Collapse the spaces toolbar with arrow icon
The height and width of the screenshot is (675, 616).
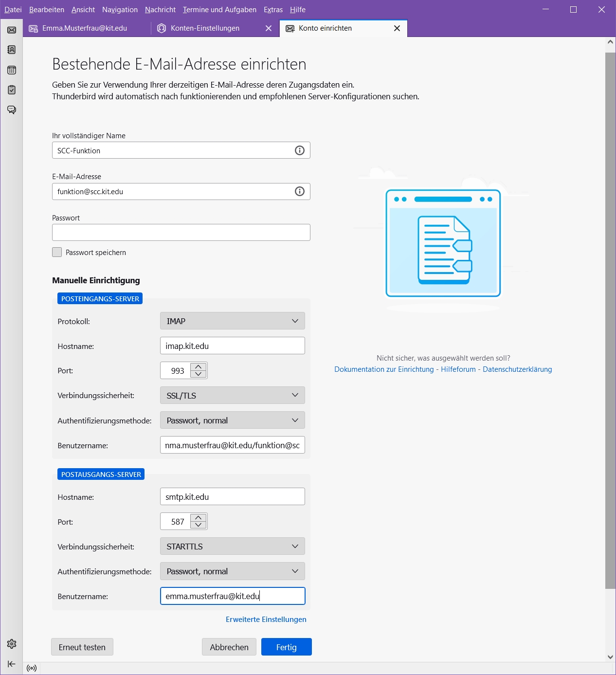coord(12,664)
